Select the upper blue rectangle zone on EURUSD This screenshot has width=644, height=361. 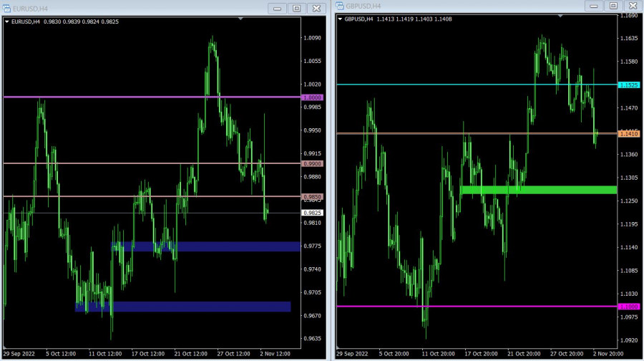click(x=205, y=246)
